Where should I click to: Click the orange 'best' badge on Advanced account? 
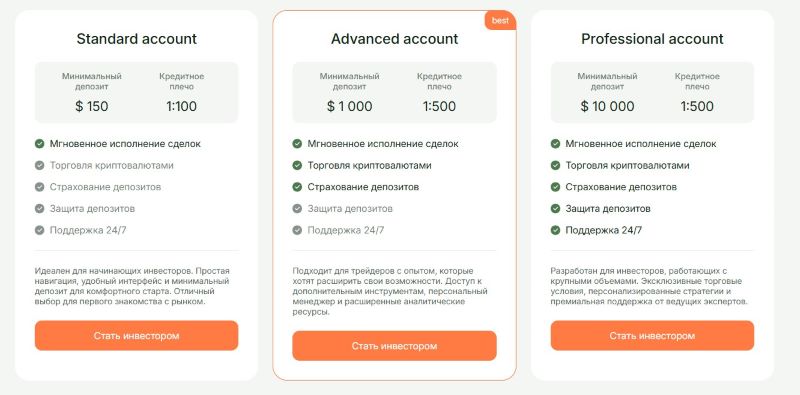pyautogui.click(x=501, y=20)
